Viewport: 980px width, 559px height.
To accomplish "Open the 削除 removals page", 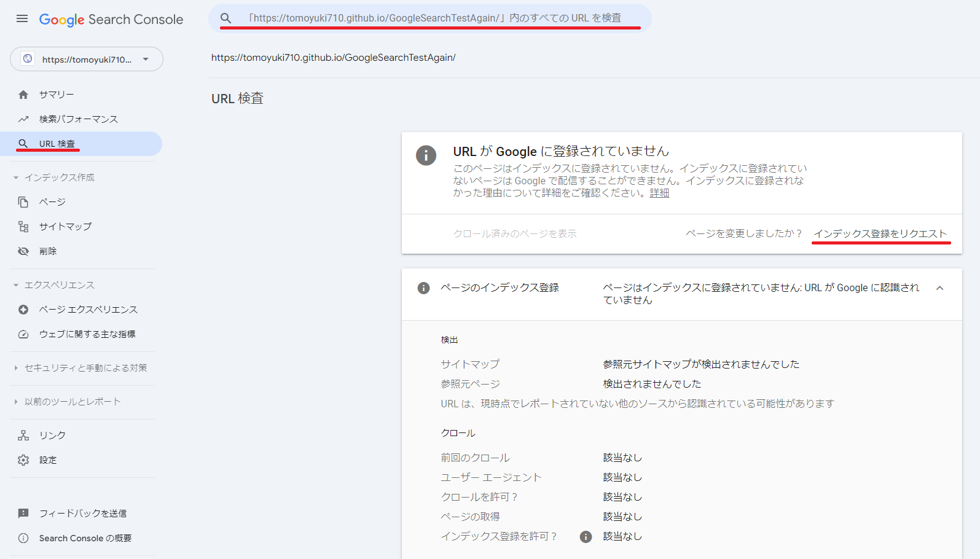I will [x=81, y=251].
